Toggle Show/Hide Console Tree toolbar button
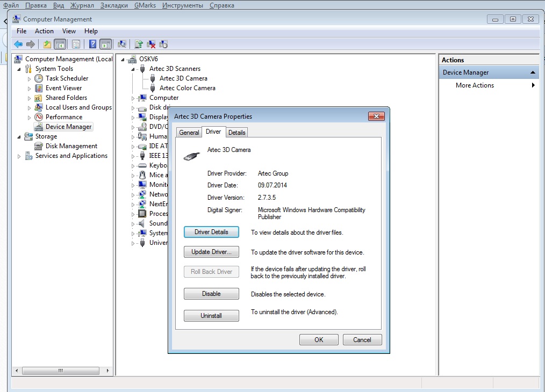545x392 pixels. click(60, 44)
